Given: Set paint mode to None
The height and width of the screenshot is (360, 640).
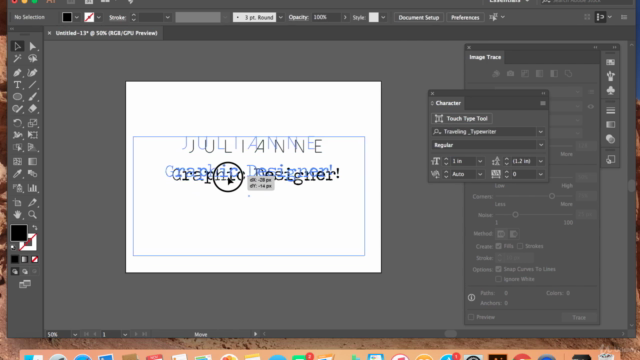Looking at the screenshot, I should coord(35,259).
